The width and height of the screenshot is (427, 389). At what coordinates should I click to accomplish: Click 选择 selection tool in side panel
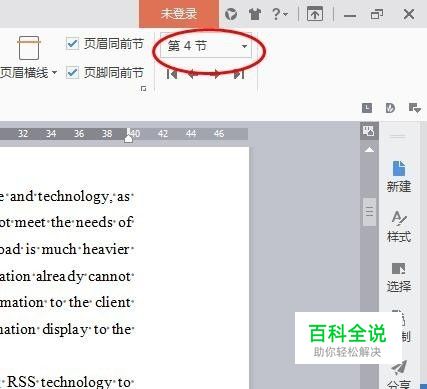[x=399, y=277]
